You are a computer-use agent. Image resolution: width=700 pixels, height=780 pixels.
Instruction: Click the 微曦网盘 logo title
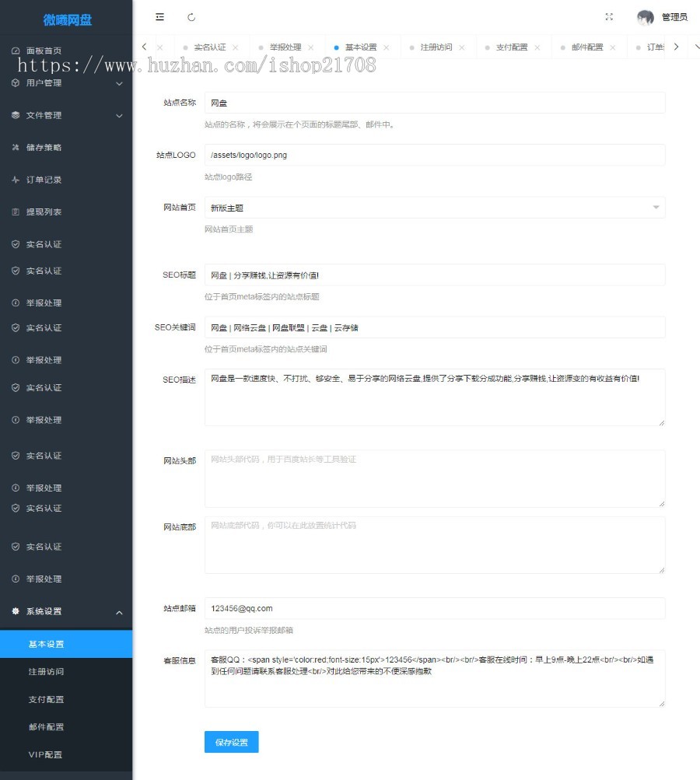[67, 20]
